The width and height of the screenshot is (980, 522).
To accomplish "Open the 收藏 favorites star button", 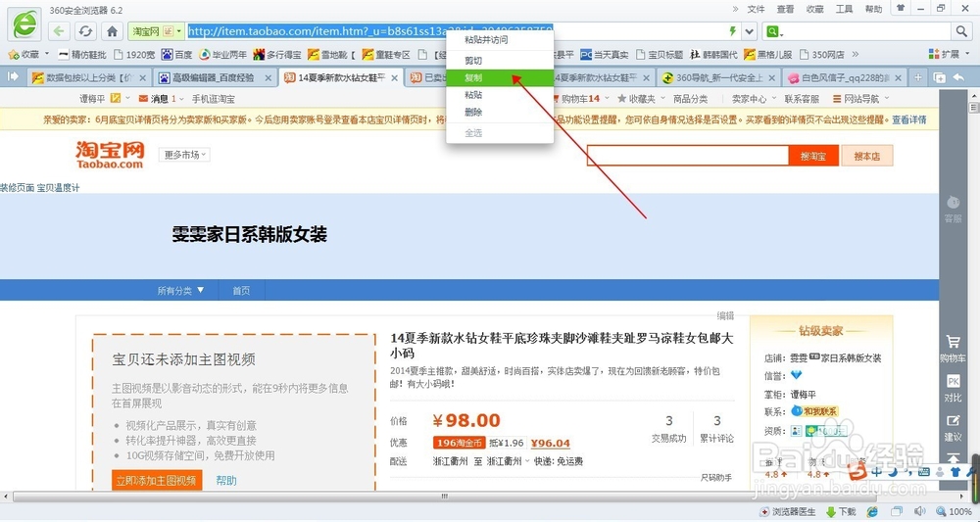I will point(24,54).
